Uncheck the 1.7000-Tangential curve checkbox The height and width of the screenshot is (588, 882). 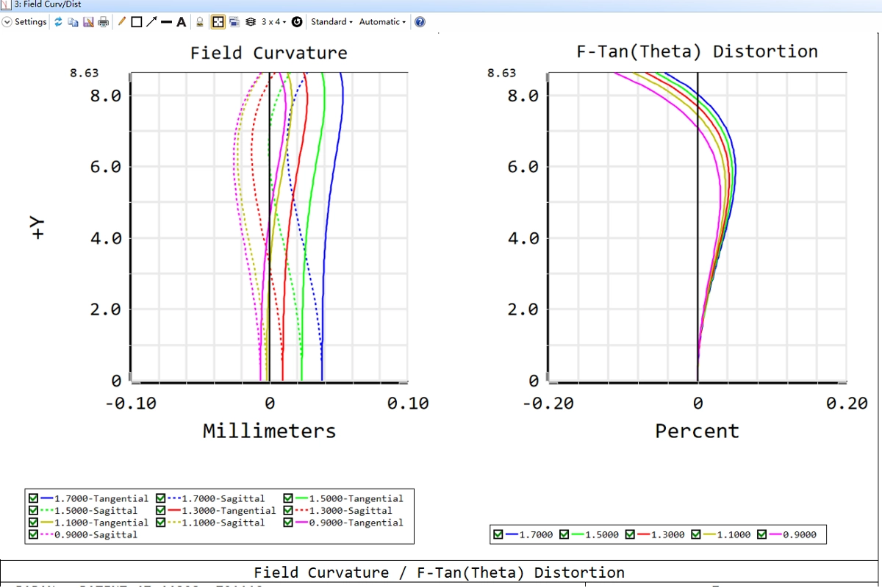coord(34,498)
